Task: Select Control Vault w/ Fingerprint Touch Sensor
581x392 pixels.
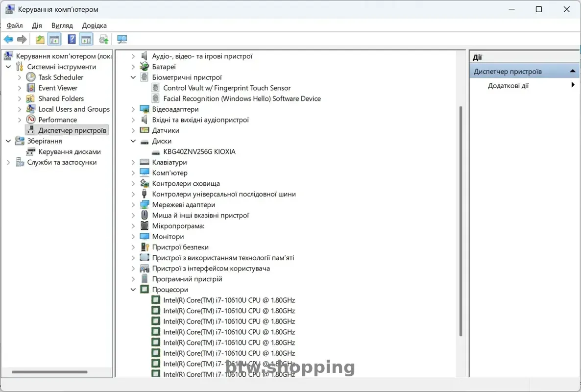Action: (x=227, y=88)
